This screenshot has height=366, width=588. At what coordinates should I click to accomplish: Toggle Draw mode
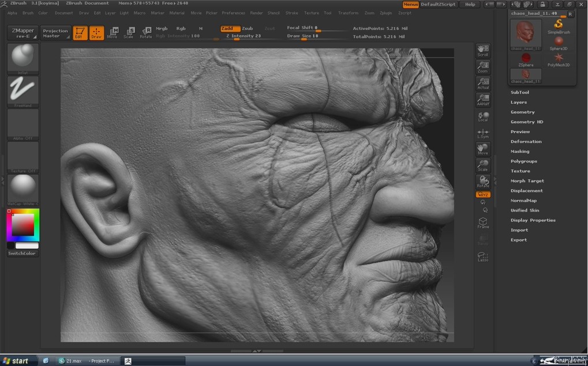point(96,33)
